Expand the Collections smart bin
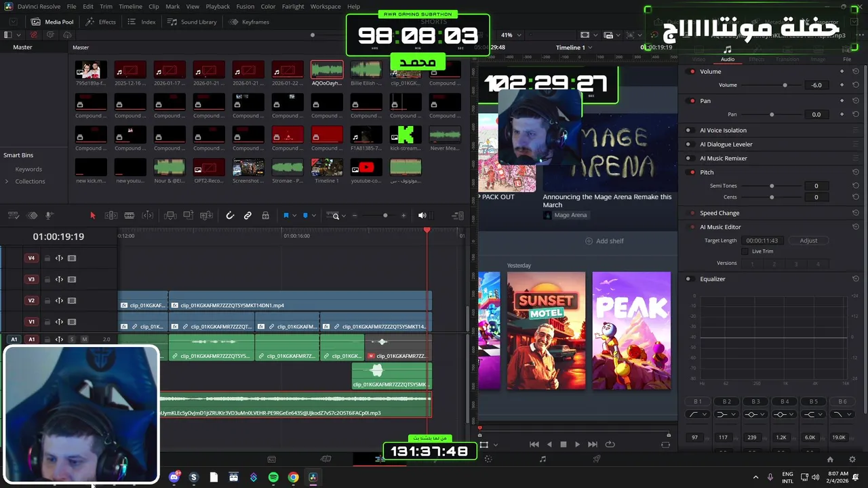 (x=7, y=182)
